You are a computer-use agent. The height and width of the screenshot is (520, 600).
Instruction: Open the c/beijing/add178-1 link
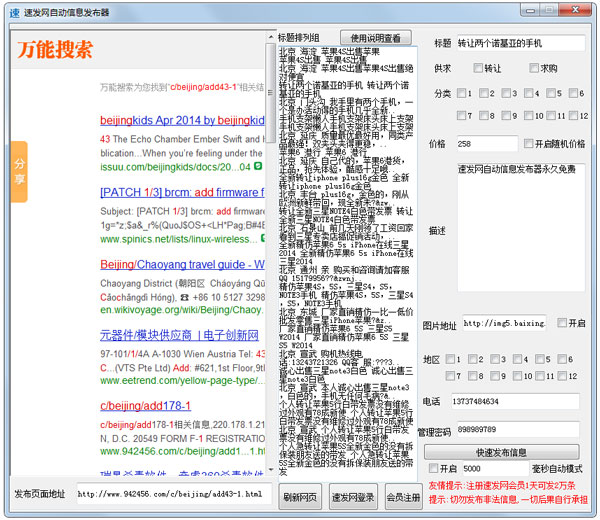coord(145,406)
